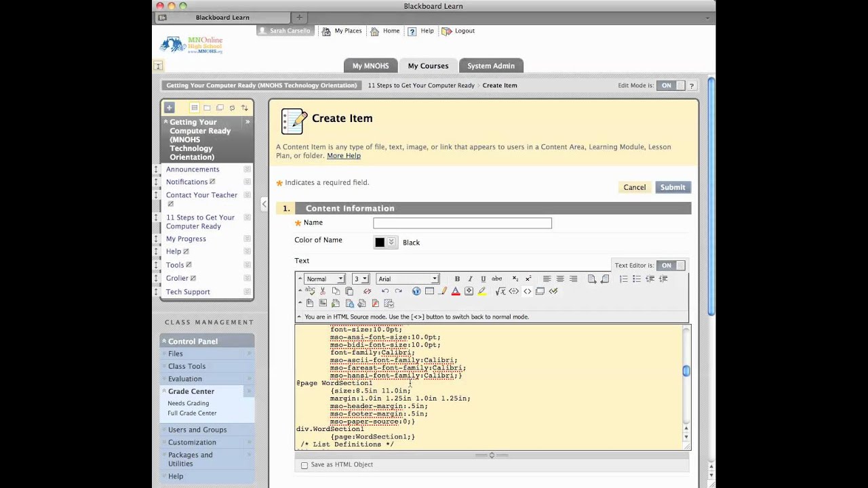Toggle HTML source mode button
Viewport: 868px width, 488px height.
tap(527, 291)
